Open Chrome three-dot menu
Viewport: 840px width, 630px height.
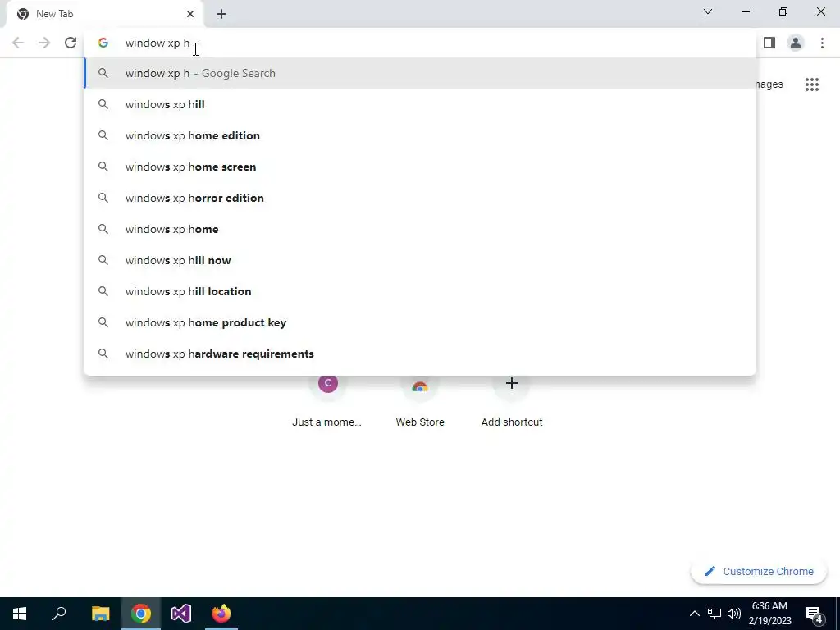[x=822, y=43]
